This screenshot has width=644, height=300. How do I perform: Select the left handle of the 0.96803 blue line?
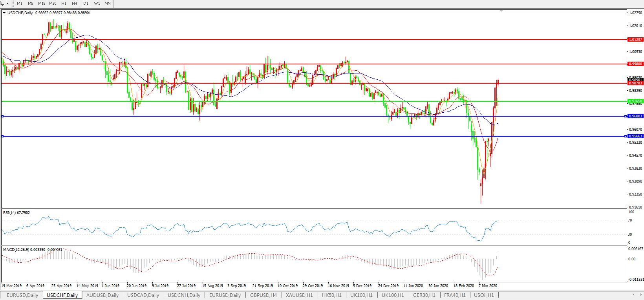[3, 116]
